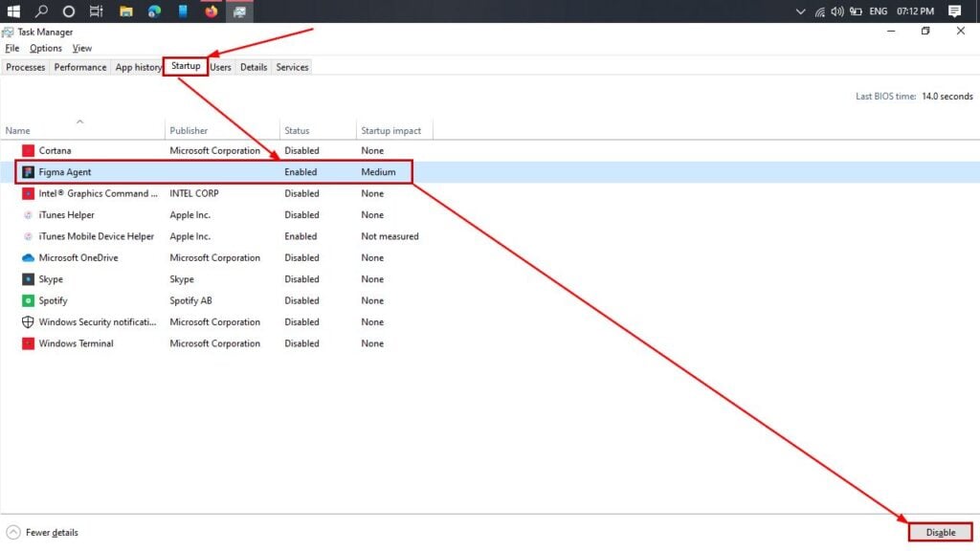
Task: Sort by the Status column header
Action: (x=318, y=129)
